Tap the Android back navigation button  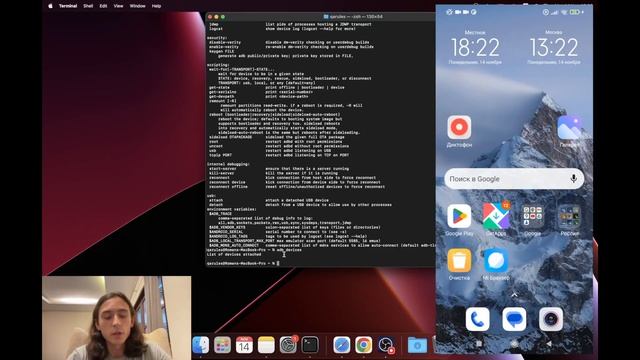[549, 344]
